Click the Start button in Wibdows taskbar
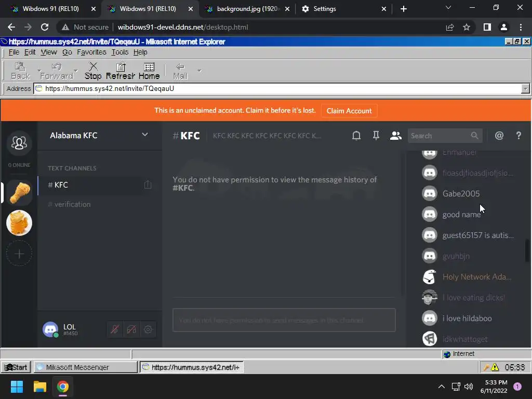Screen dimensions: 532x399 [16, 367]
